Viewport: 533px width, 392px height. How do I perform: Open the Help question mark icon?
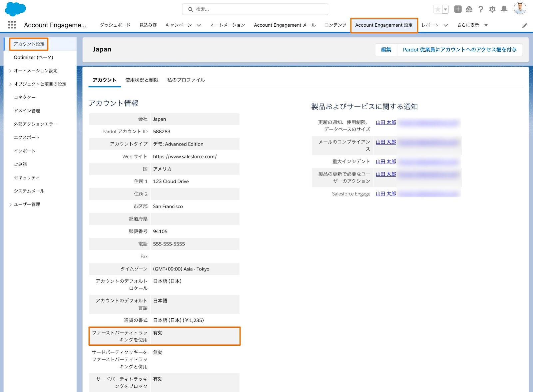(x=481, y=9)
